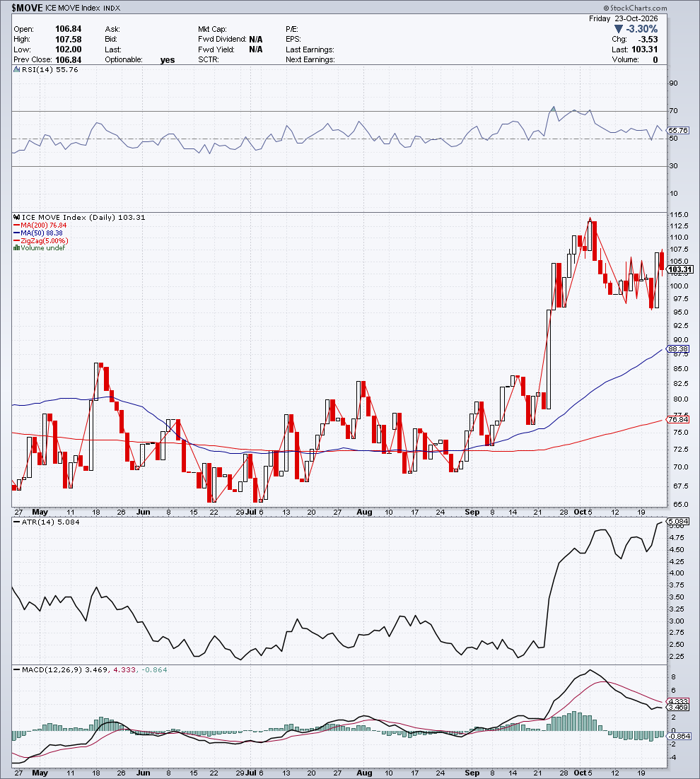Image resolution: width=700 pixels, height=779 pixels.
Task: Click the current price tag 103.31
Action: coord(680,270)
